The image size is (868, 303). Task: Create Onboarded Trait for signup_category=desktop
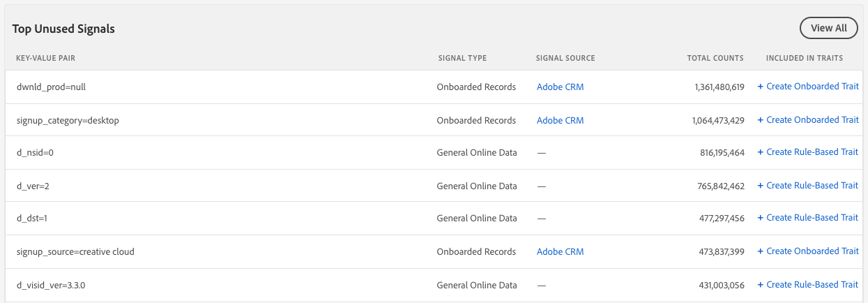[808, 120]
